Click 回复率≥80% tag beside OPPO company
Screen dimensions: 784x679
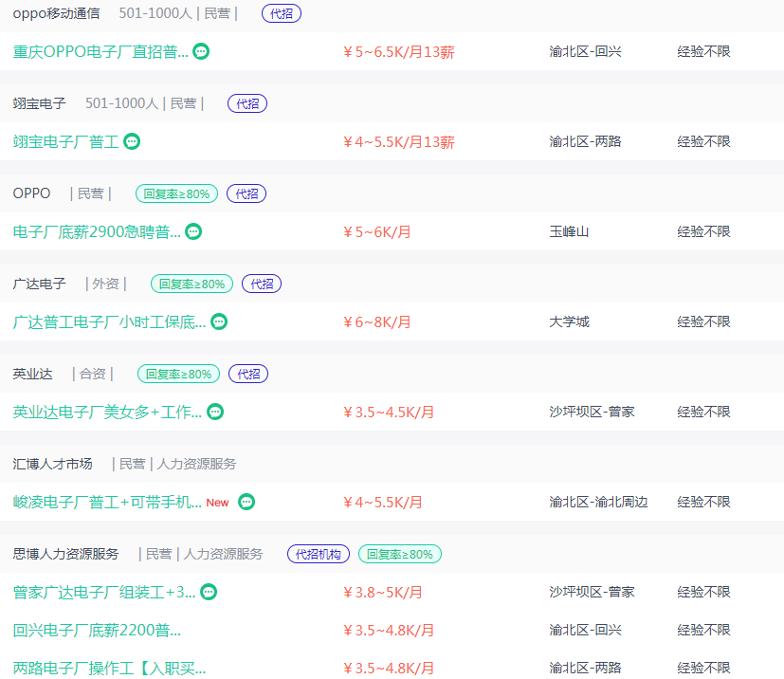click(176, 193)
